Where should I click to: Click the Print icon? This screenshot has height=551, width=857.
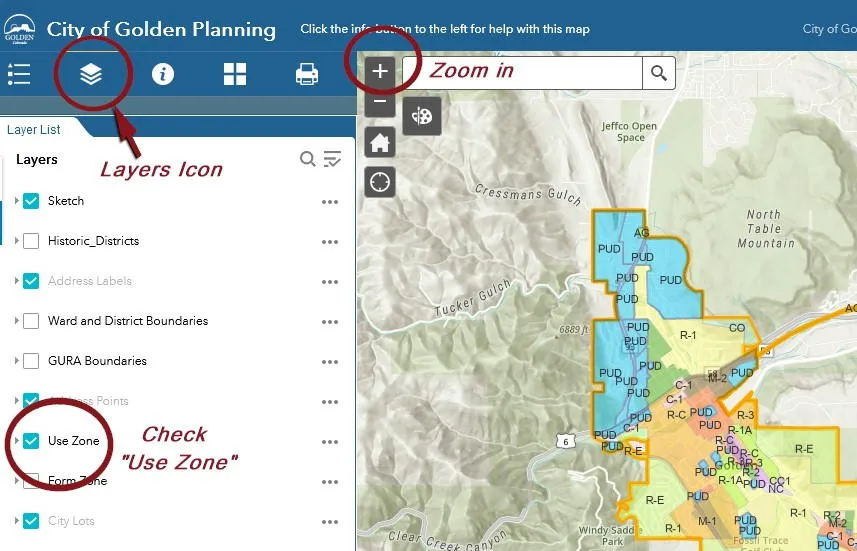(307, 74)
